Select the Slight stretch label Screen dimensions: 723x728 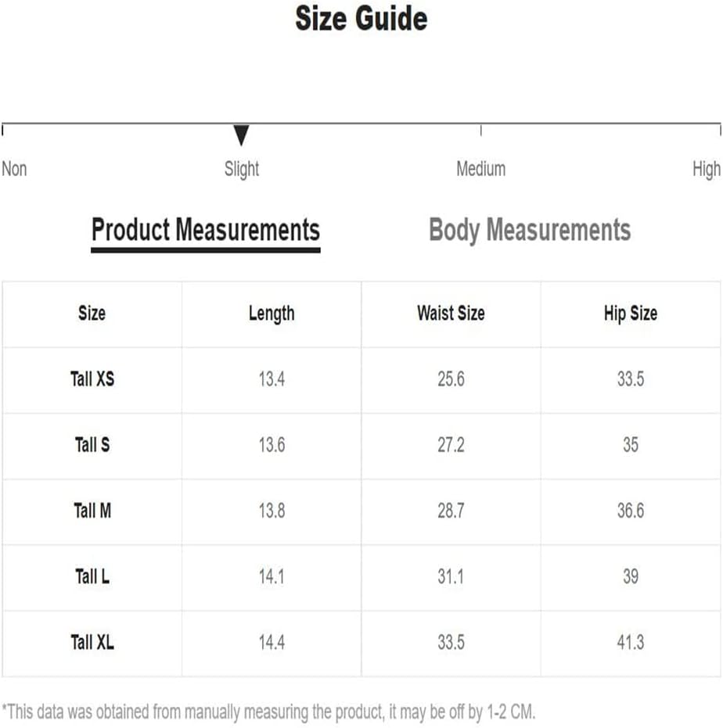[x=242, y=169]
